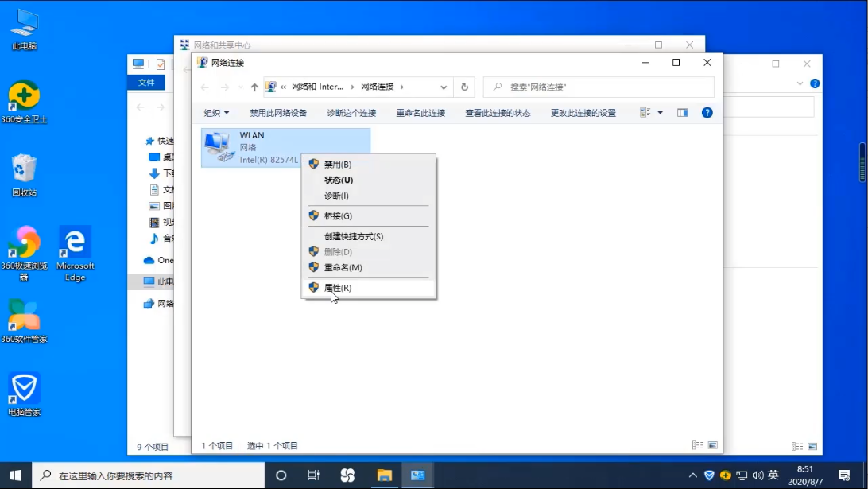Viewport: 868px width, 489px height.
Task: Choose 属性(R) from context menu
Action: tap(338, 288)
